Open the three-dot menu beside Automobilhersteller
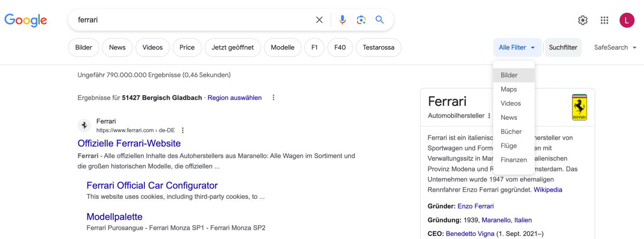644x239 pixels. click(x=489, y=116)
